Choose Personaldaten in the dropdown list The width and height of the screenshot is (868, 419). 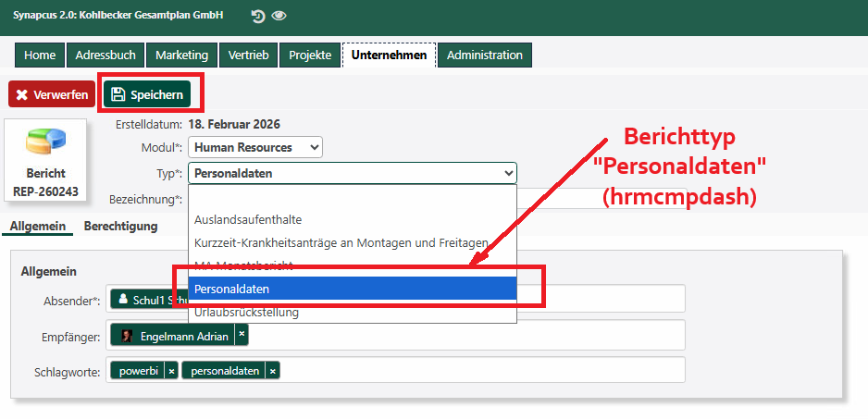[231, 289]
